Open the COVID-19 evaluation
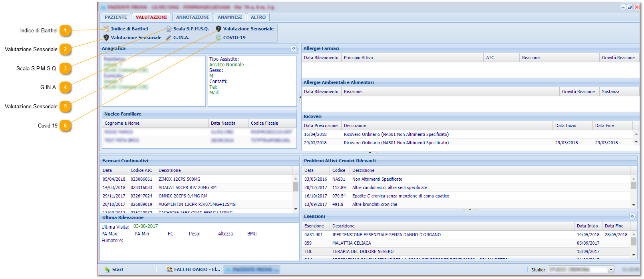Viewport: 644px width, 279px height. (231, 38)
